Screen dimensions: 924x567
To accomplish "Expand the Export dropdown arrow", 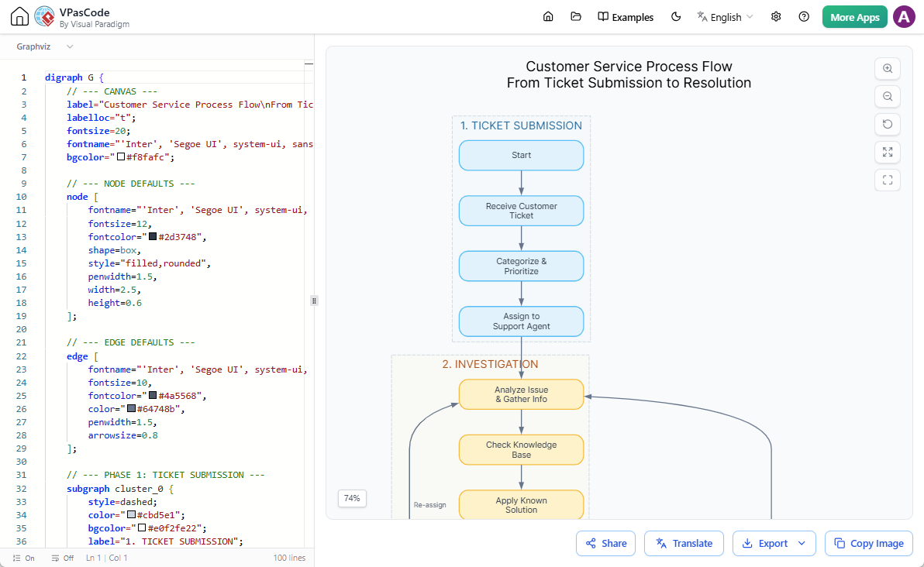I will (x=802, y=543).
